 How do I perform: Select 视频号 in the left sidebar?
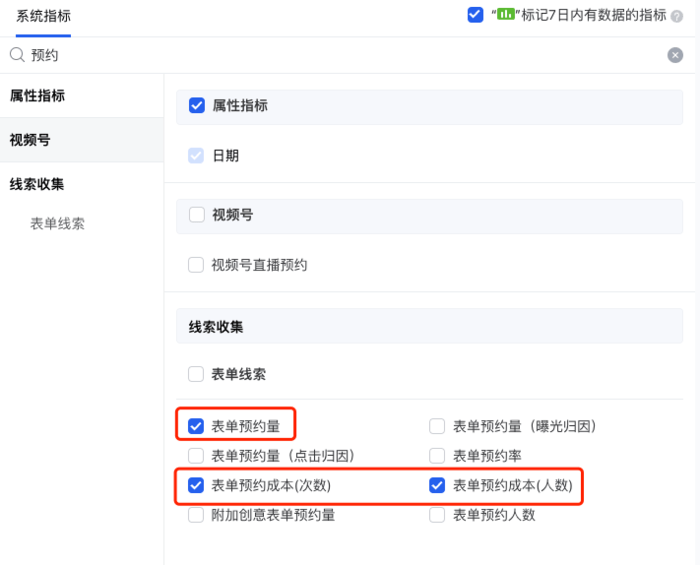pyautogui.click(x=30, y=140)
